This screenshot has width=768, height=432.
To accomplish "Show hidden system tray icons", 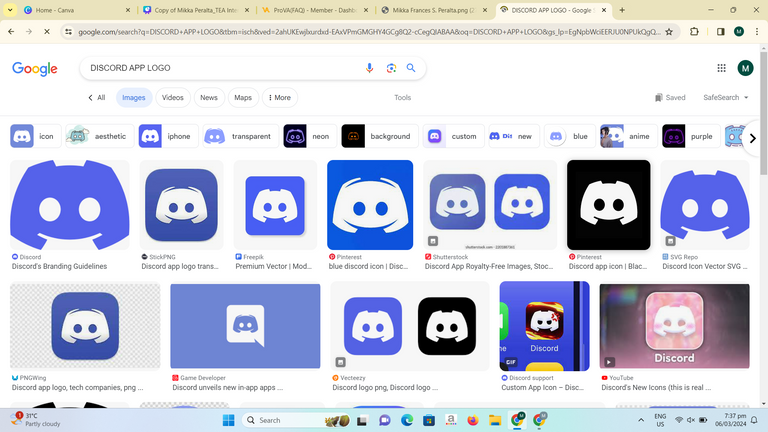I will click(641, 420).
